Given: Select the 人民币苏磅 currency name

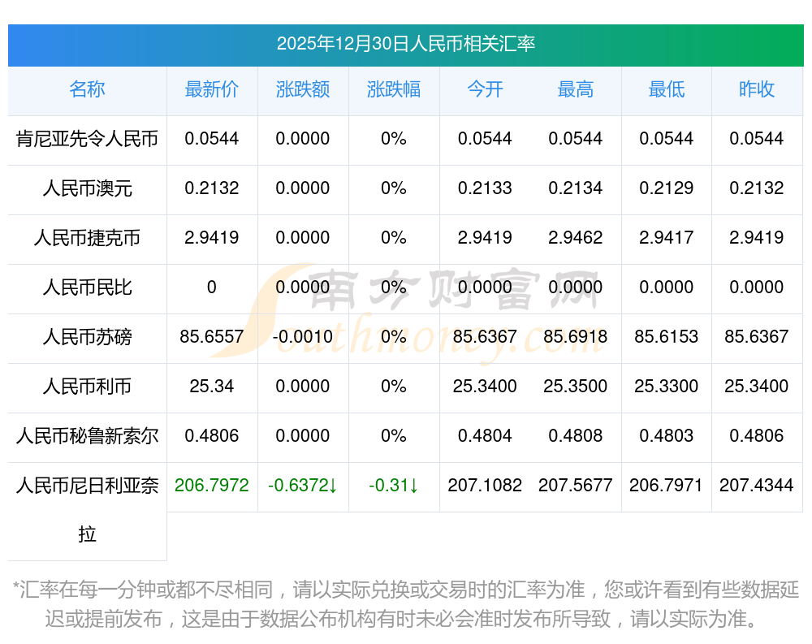Looking at the screenshot, I should click(87, 337).
